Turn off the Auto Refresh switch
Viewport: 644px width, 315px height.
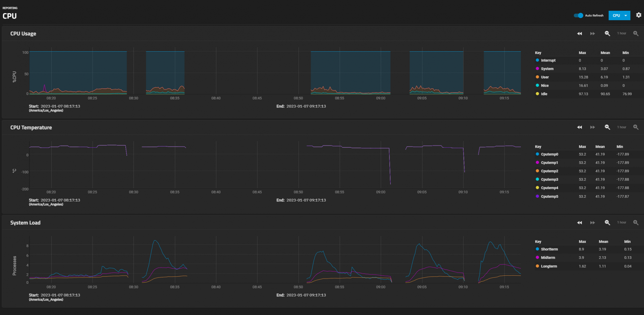[x=578, y=15]
